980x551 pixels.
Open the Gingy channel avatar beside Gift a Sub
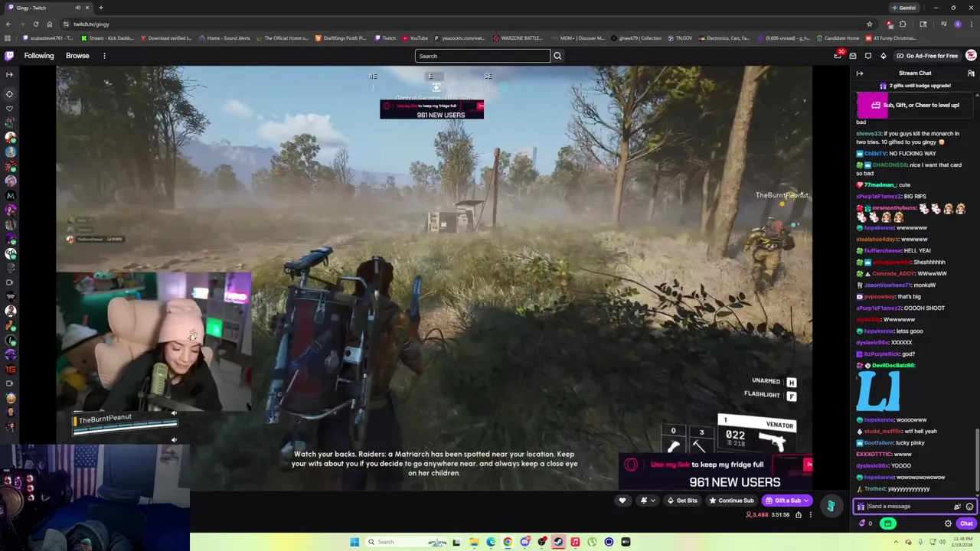coord(831,505)
